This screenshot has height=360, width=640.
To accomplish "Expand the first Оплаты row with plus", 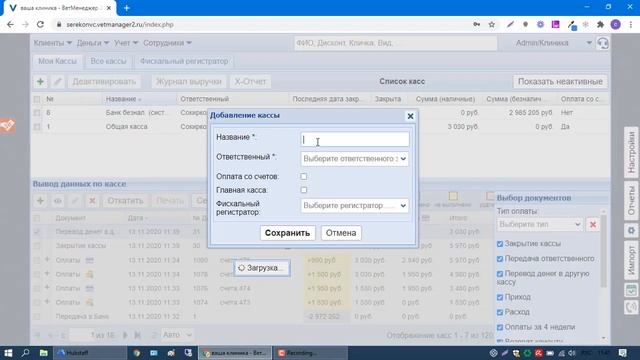I will pos(47,260).
